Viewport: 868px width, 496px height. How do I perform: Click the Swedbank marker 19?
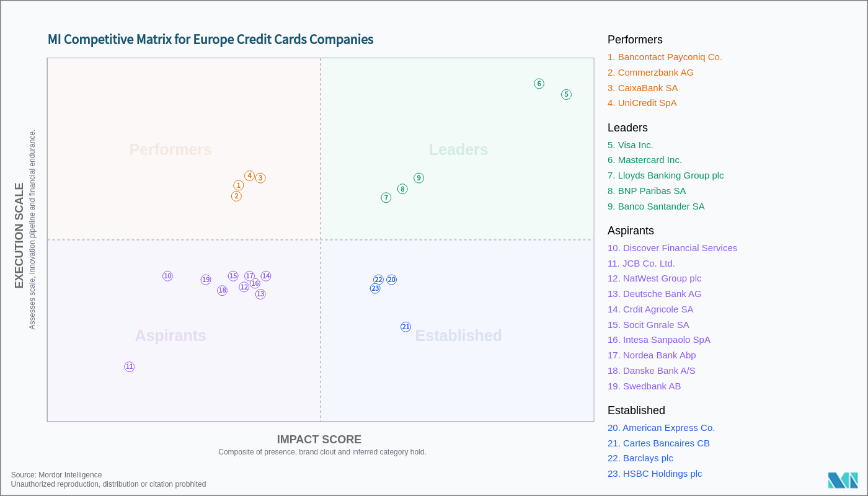206,280
